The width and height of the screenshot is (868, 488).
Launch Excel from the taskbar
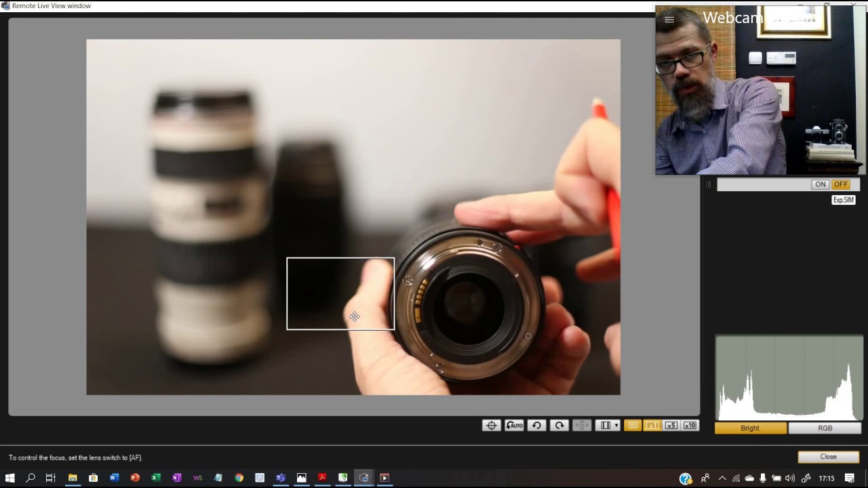tap(156, 478)
